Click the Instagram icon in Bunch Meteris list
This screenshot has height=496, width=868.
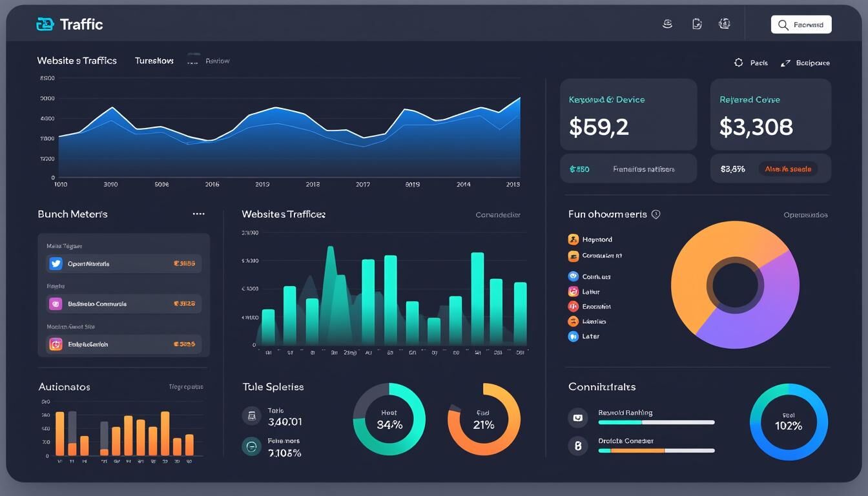[56, 344]
